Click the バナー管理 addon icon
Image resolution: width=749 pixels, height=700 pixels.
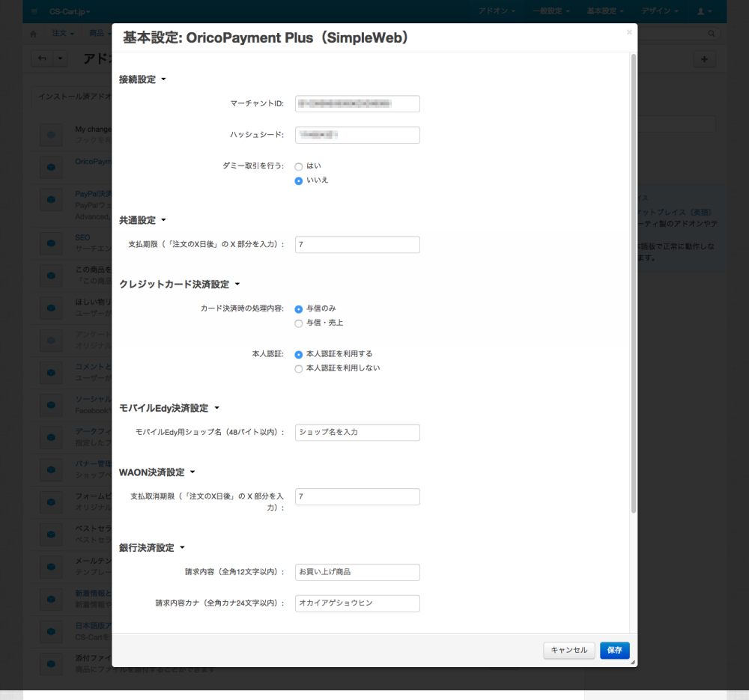tap(51, 470)
